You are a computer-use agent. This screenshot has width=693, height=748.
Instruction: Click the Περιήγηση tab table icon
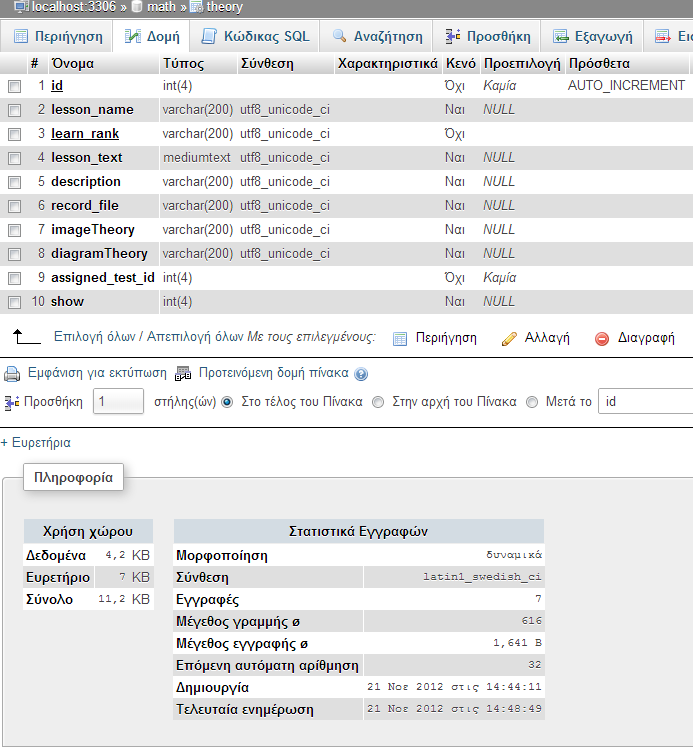click(x=21, y=36)
